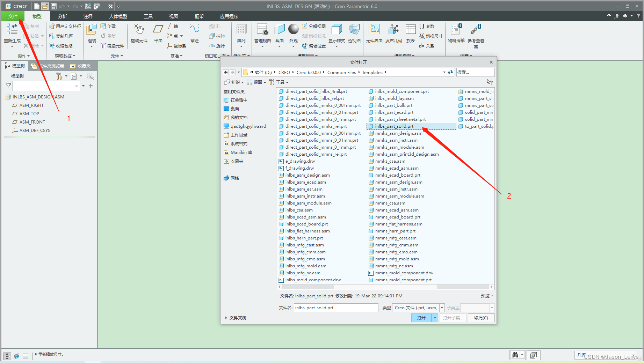Click the 关系 relations icon

click(x=422, y=46)
